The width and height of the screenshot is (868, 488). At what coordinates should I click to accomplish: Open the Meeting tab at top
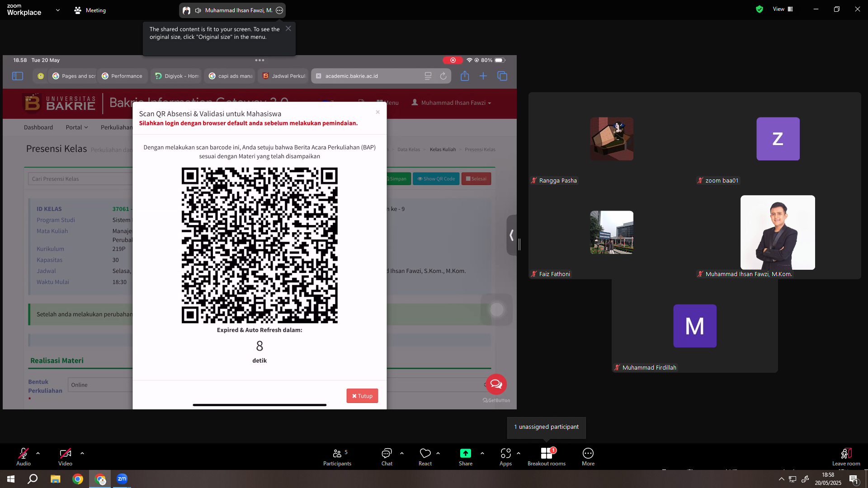pos(90,10)
